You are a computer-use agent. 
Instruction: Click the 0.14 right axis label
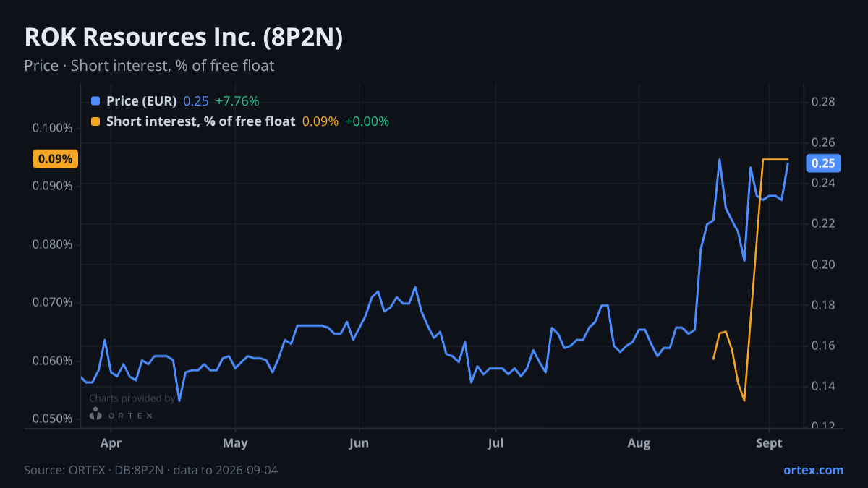pyautogui.click(x=823, y=386)
